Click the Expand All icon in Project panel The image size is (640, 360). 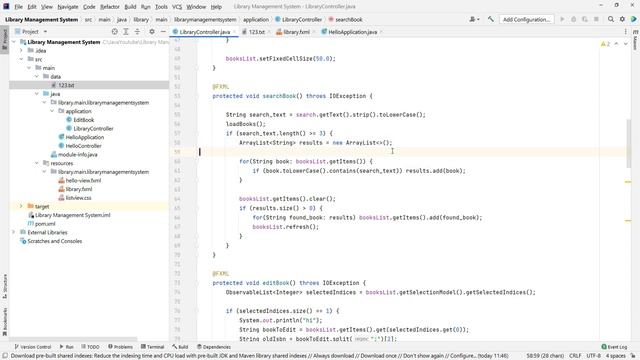click(126, 31)
